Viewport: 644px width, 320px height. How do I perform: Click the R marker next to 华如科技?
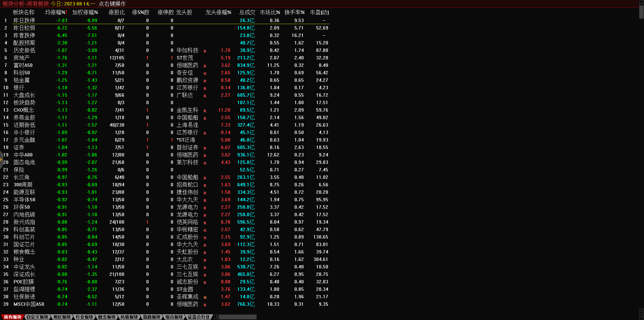point(205,51)
